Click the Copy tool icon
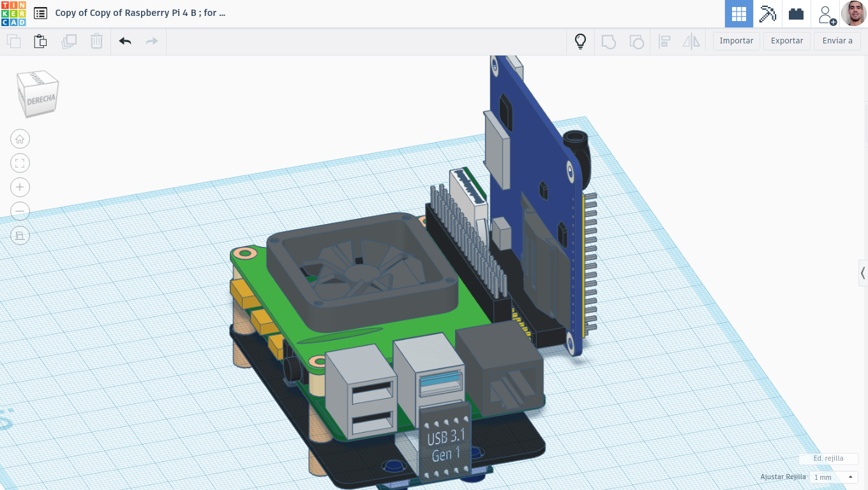This screenshot has height=490, width=868. tap(13, 41)
